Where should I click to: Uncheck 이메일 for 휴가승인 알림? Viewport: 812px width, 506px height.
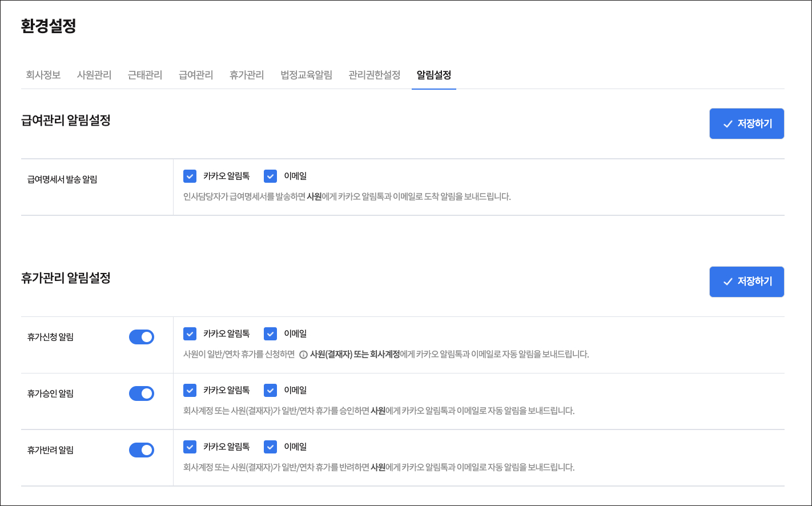coord(271,390)
